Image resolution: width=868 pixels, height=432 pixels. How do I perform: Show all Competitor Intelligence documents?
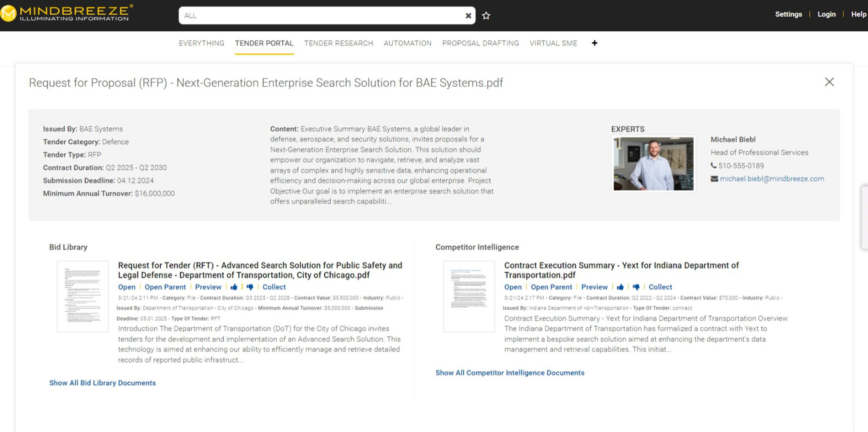pyautogui.click(x=510, y=373)
